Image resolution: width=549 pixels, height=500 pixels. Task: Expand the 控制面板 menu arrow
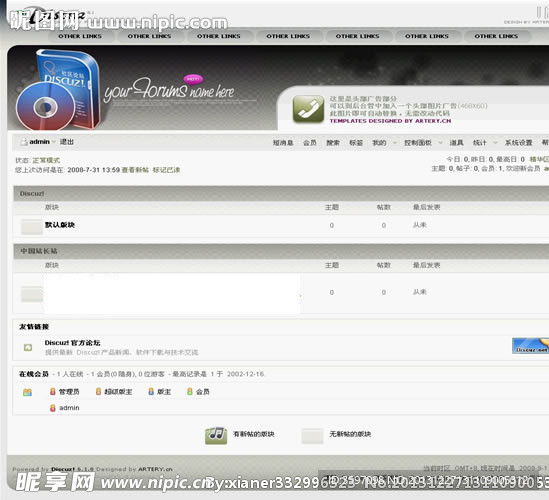click(x=440, y=143)
